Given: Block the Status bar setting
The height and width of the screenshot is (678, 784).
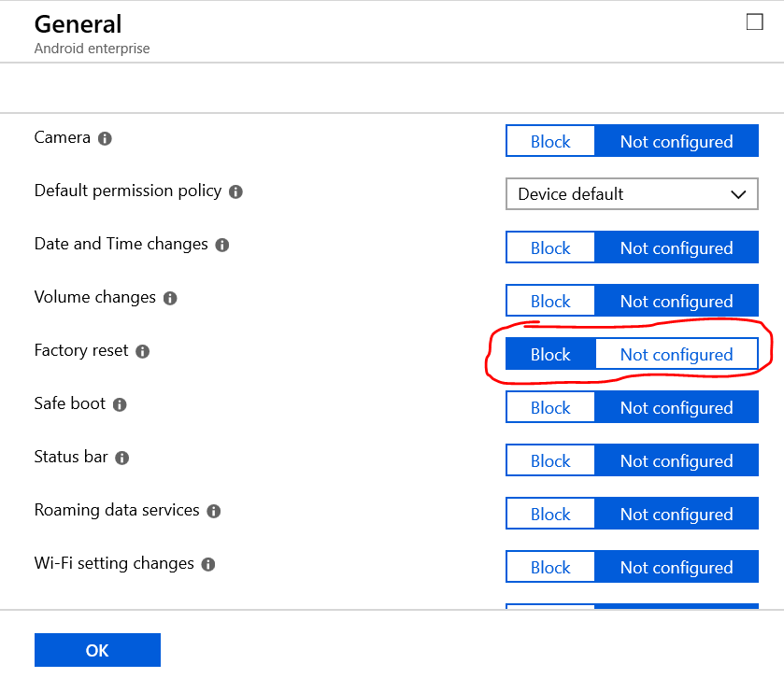Looking at the screenshot, I should 549,460.
